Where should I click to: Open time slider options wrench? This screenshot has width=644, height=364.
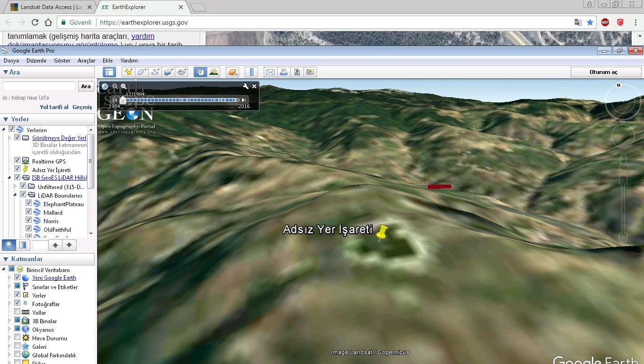pyautogui.click(x=245, y=86)
